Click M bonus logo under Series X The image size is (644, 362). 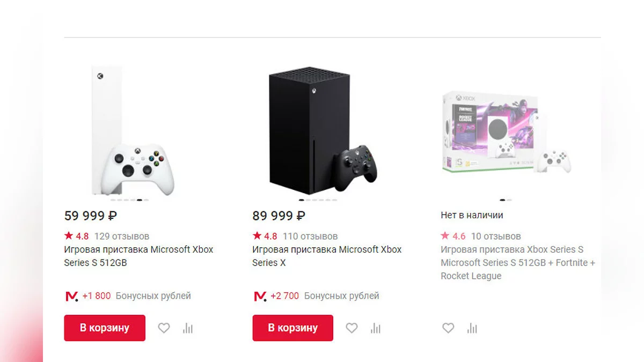click(260, 296)
